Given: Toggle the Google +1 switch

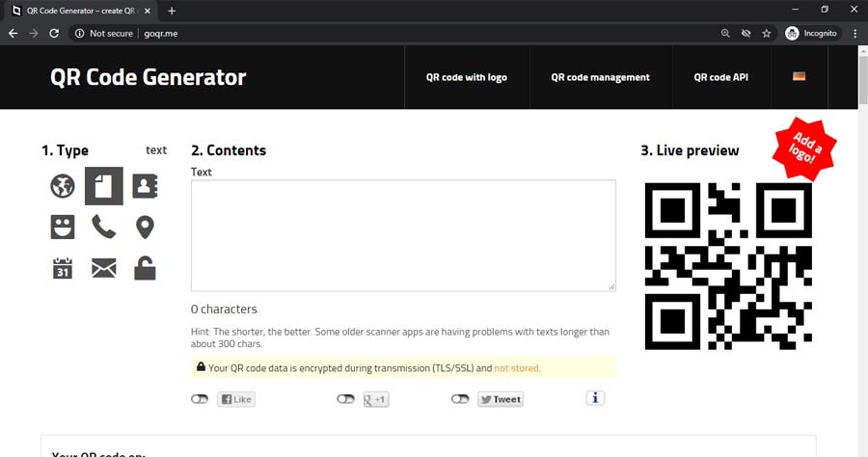Looking at the screenshot, I should [345, 399].
